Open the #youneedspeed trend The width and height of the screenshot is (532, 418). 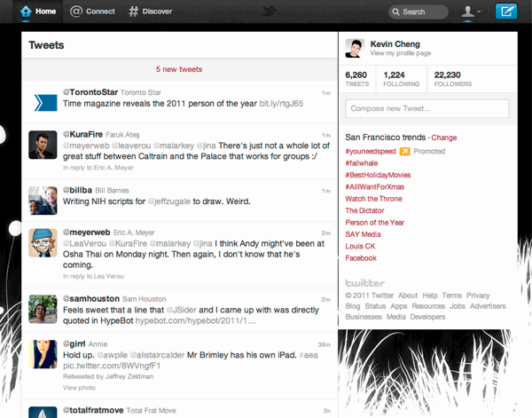tap(371, 152)
